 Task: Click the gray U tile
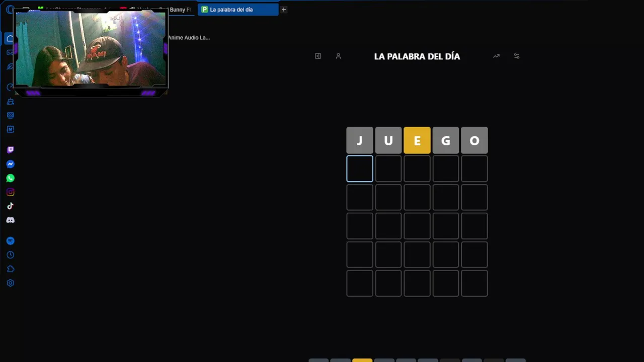pos(388,140)
